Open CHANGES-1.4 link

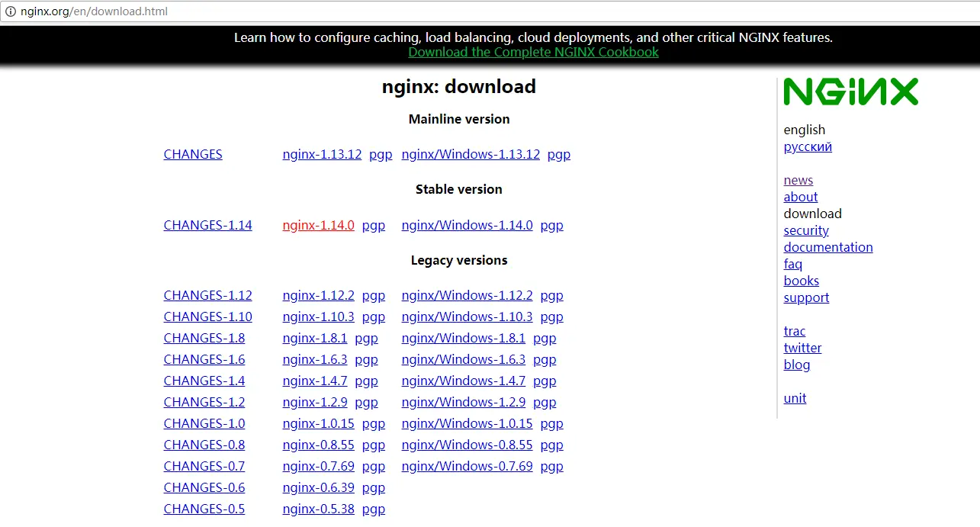tap(204, 381)
